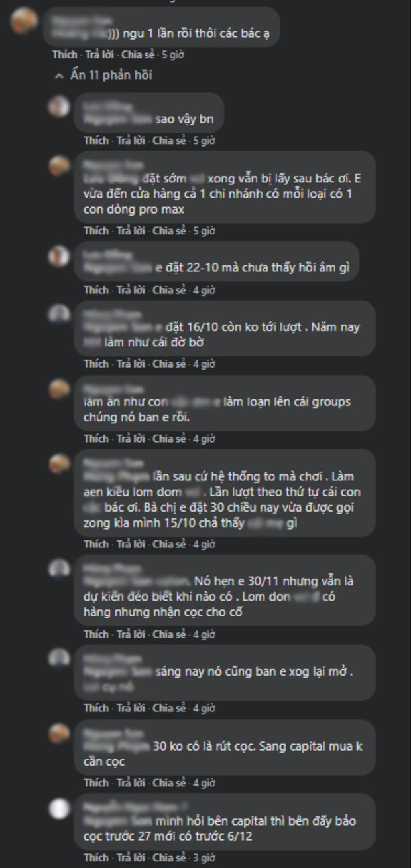Share the 'e đặt 22-10' comment
The height and width of the screenshot is (868, 411).
point(168,290)
